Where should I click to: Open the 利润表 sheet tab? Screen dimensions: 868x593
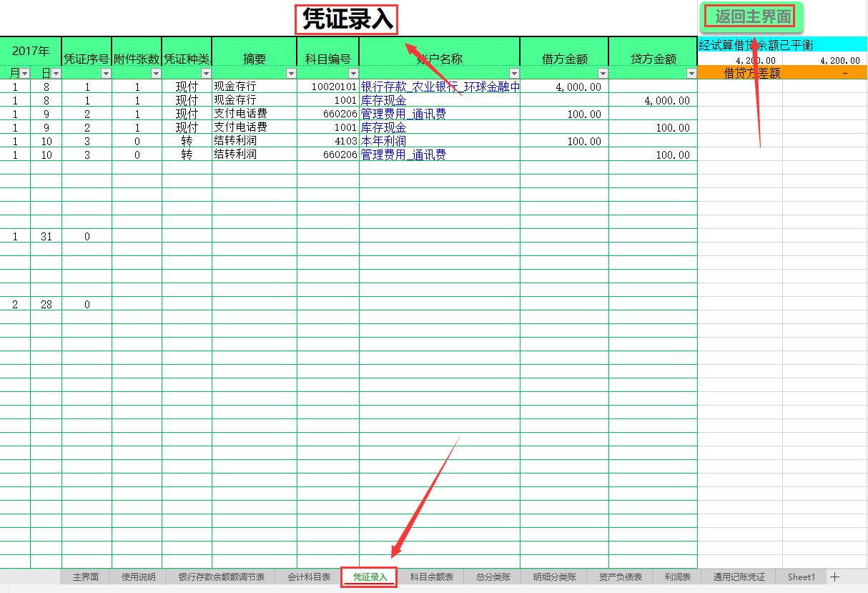(x=678, y=577)
